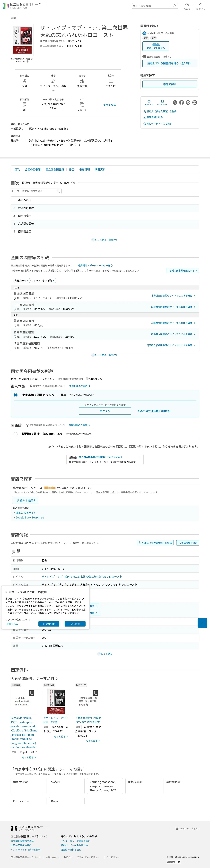Image resolution: width=210 pixels, height=868 pixels.
Task: Click the 目次 keyword search field
Action: (33, 191)
